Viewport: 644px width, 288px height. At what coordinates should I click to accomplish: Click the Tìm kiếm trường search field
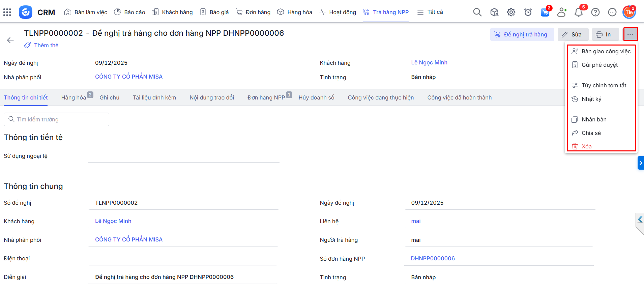(x=57, y=119)
